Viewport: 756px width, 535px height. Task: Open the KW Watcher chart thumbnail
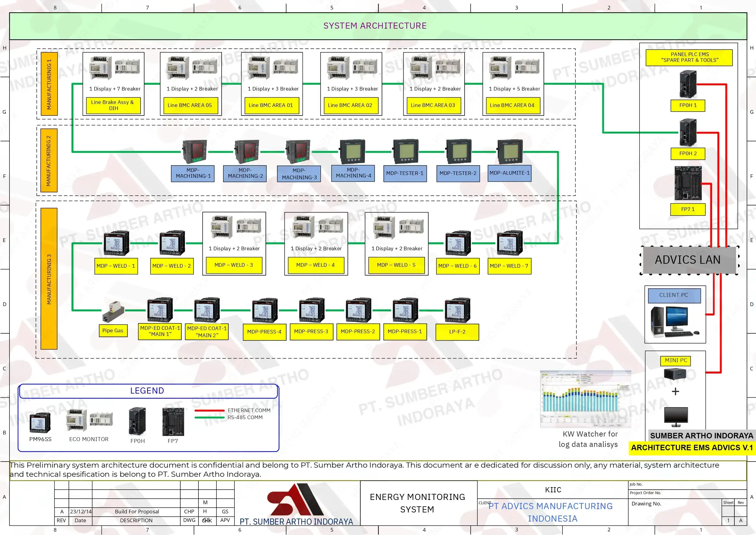click(585, 399)
